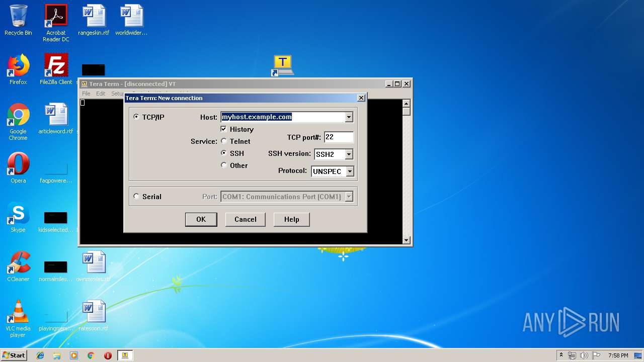Click the Tera Term scrollbar down arrow
This screenshot has width=644, height=362.
[x=407, y=240]
